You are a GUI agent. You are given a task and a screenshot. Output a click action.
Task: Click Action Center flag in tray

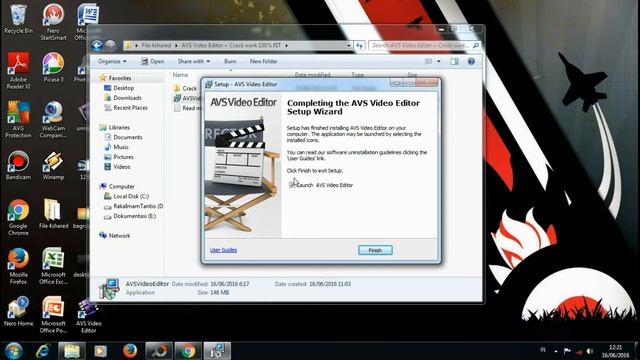(x=567, y=351)
